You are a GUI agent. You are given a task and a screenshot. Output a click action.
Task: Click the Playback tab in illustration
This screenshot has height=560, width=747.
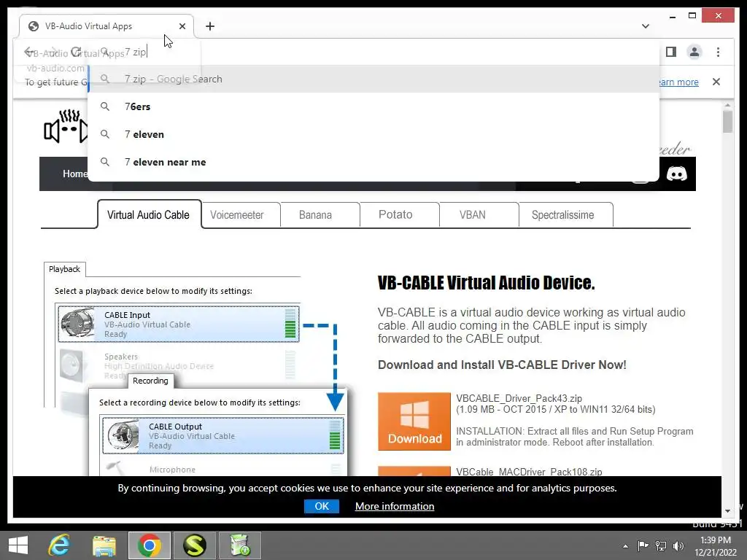(64, 269)
